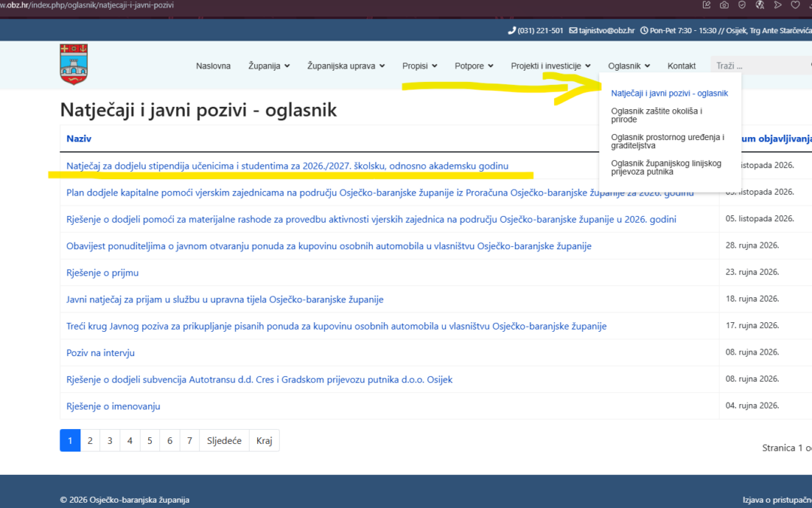The height and width of the screenshot is (508, 812).
Task: Go to pagination page 4
Action: [130, 440]
